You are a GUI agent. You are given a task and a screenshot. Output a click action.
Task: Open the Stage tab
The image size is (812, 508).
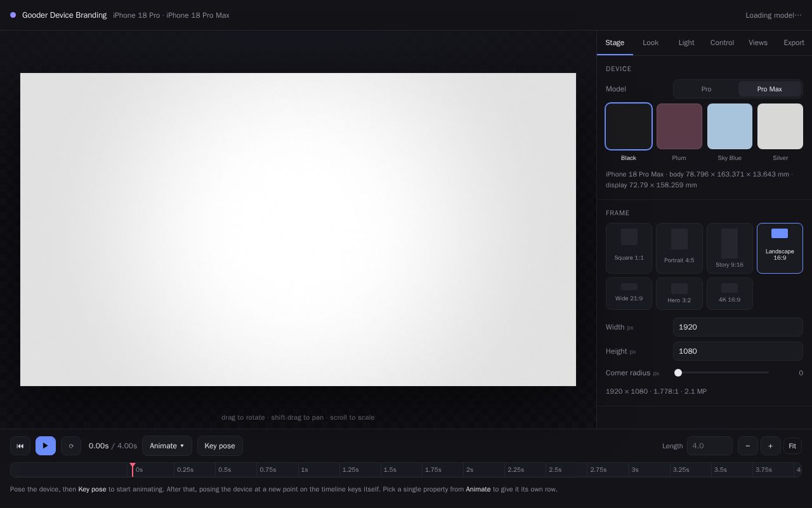pyautogui.click(x=615, y=43)
